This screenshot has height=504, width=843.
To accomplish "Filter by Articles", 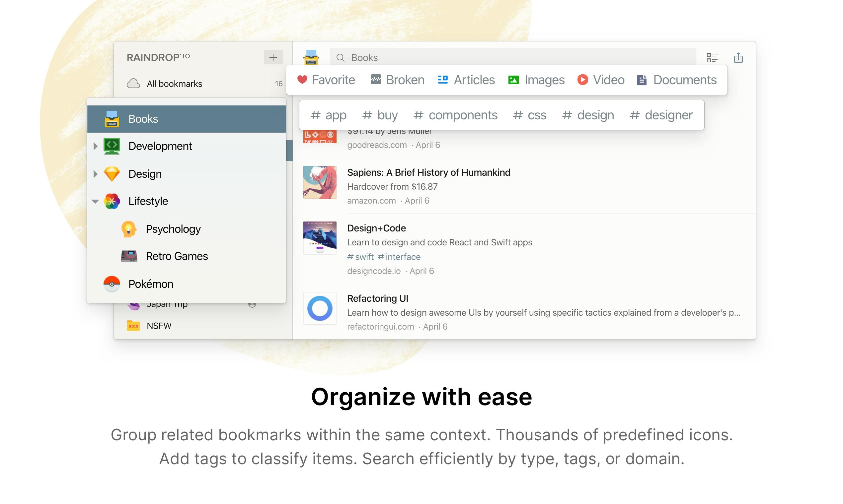I will tap(466, 80).
